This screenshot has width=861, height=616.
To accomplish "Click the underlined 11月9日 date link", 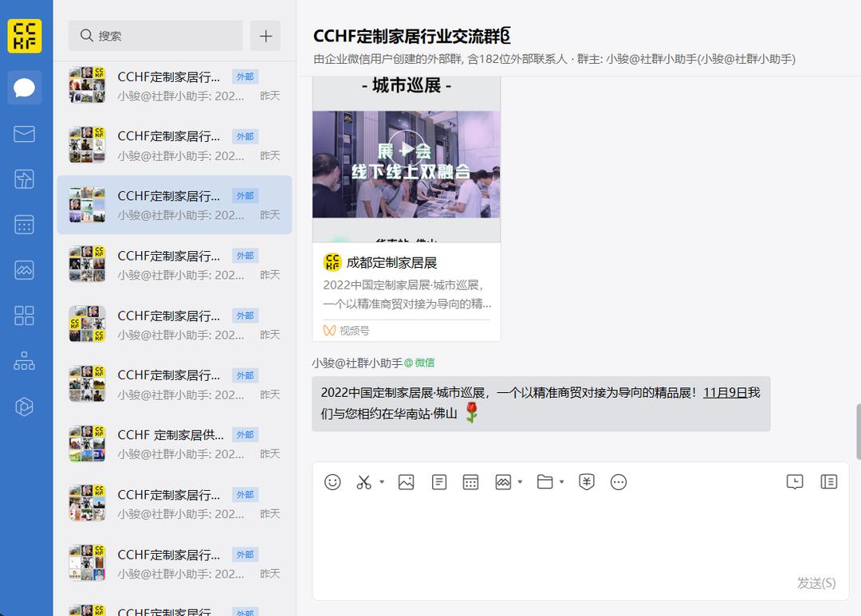I will click(x=725, y=393).
